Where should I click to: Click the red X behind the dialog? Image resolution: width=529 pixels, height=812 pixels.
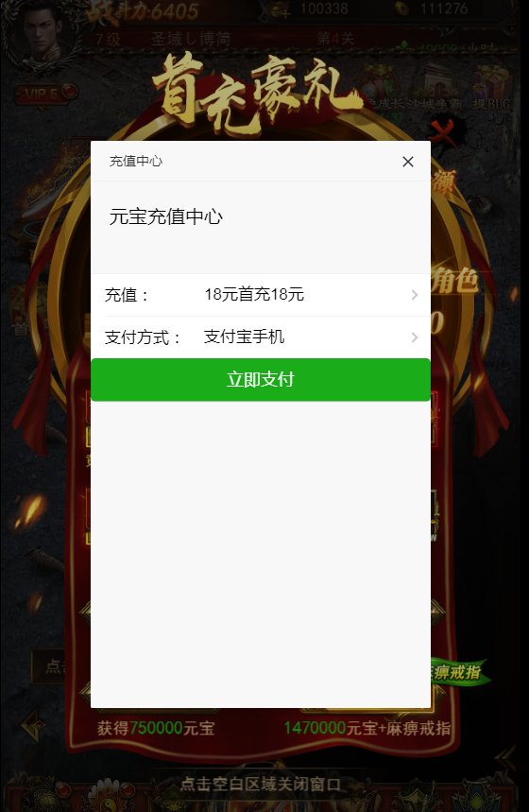[442, 132]
